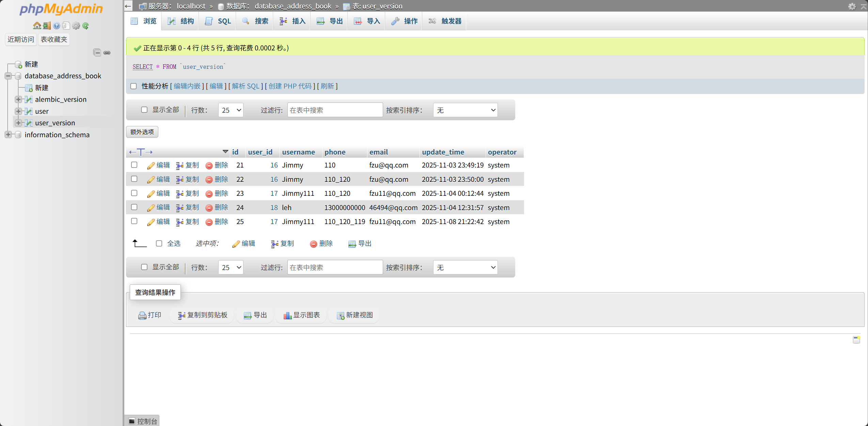868x426 pixels.
Task: Open the settings gear icon in sidebar
Action: [76, 26]
